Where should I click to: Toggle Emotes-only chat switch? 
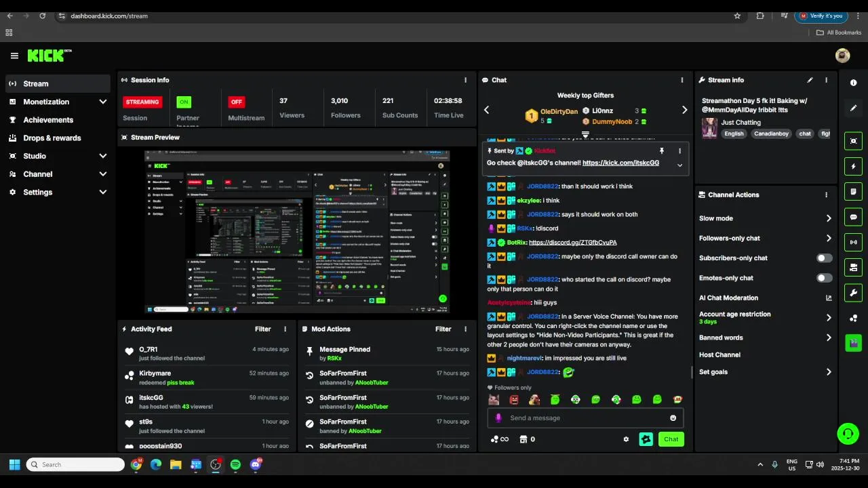824,278
